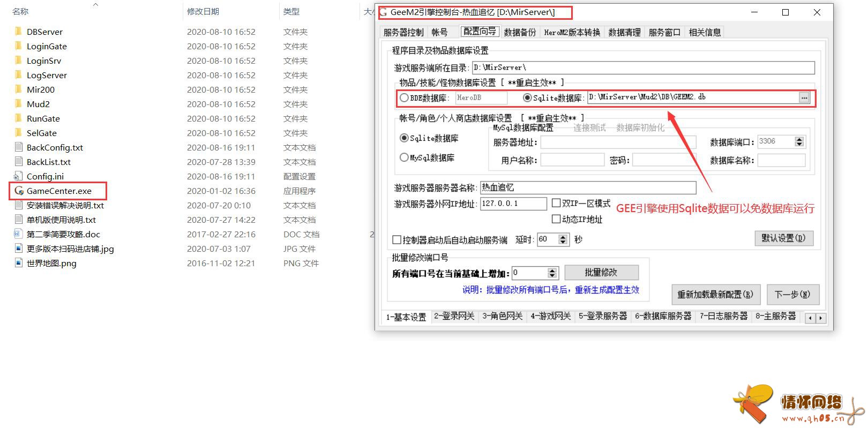Click the 第二季简要攻略.doc document icon
The width and height of the screenshot is (868, 428).
[19, 234]
